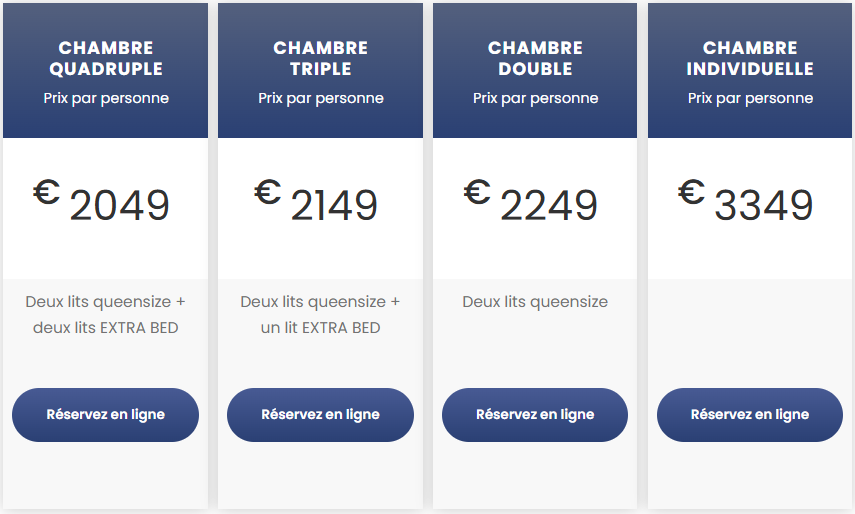Click euro symbol beside 2149
The height and width of the screenshot is (514, 855).
pyautogui.click(x=268, y=191)
